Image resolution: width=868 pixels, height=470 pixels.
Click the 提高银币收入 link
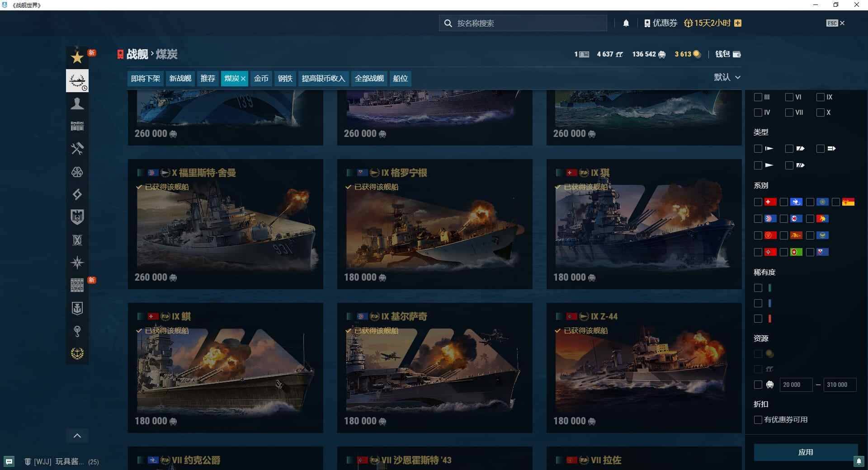(323, 78)
